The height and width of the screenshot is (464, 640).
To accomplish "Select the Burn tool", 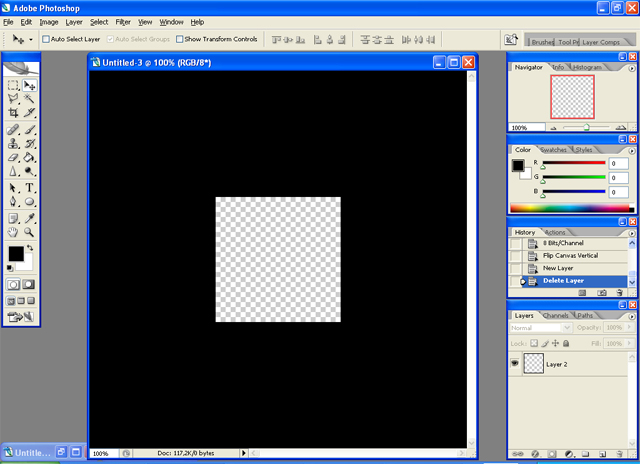I will (x=29, y=171).
